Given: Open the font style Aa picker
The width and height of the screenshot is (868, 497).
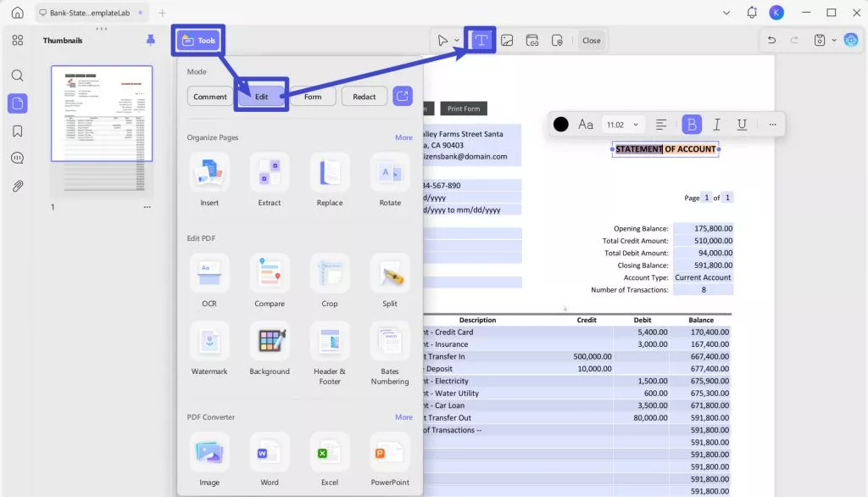Looking at the screenshot, I should [586, 125].
